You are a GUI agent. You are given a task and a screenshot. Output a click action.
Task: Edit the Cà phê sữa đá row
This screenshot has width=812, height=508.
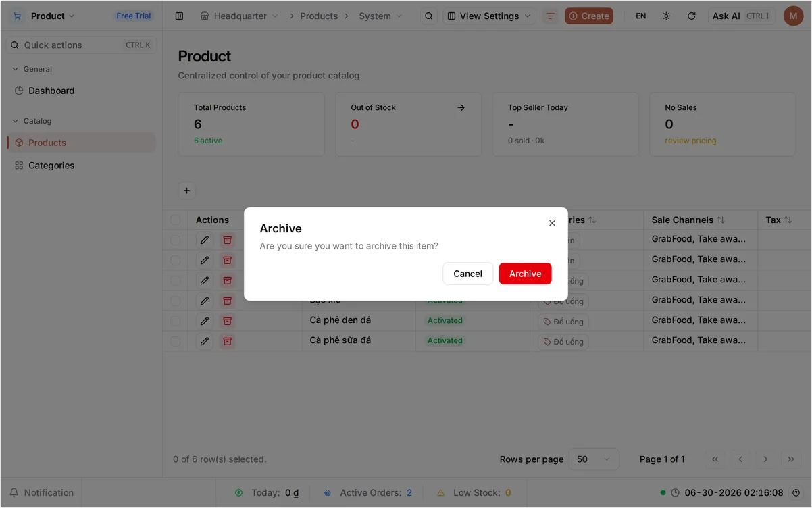coord(205,341)
